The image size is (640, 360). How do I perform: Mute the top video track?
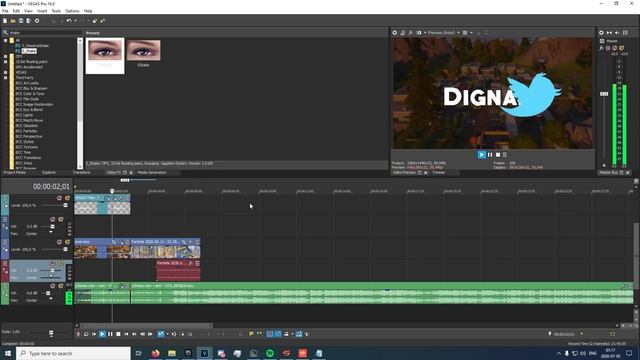[59, 198]
